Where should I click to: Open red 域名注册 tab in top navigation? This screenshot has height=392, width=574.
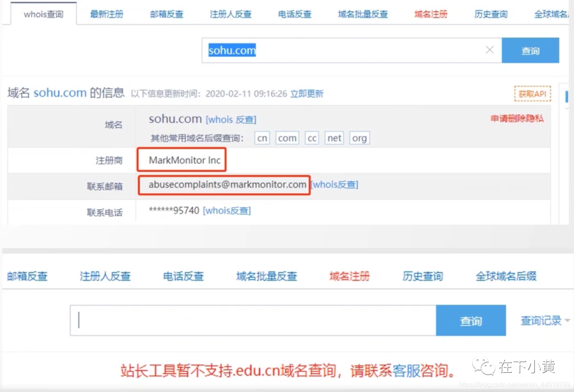click(431, 14)
